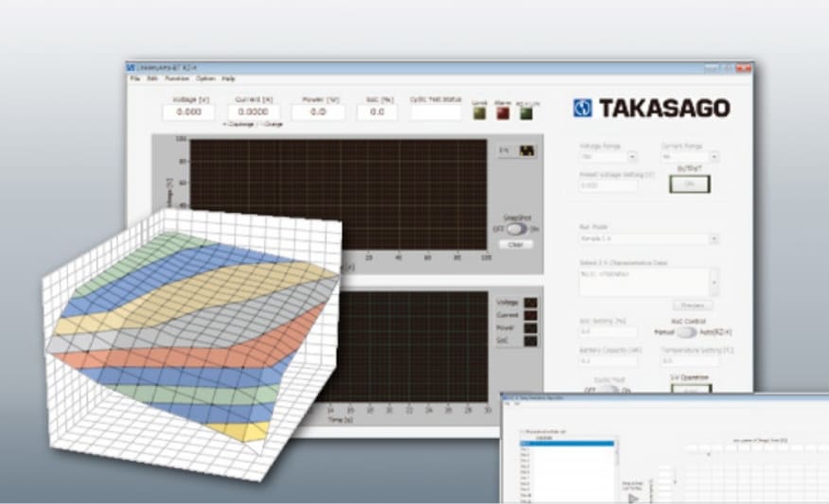Click the SoC [%] readout field
This screenshot has height=504, width=829.
click(x=377, y=112)
